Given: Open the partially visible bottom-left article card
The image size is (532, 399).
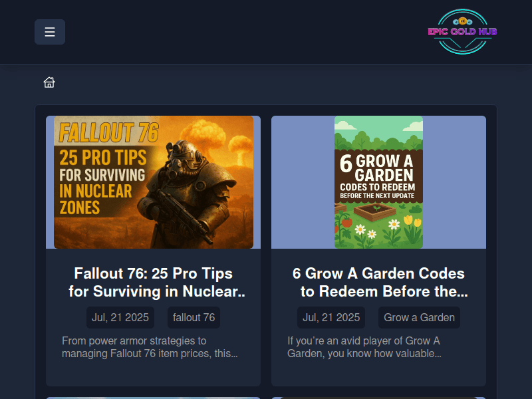Looking at the screenshot, I should (153, 397).
